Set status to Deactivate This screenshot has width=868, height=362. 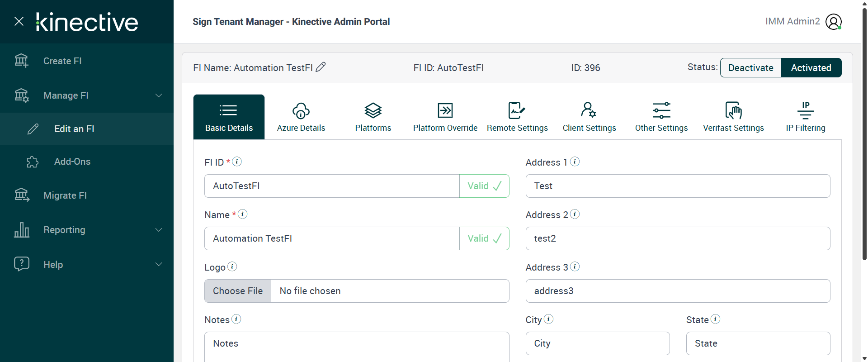[x=750, y=68]
